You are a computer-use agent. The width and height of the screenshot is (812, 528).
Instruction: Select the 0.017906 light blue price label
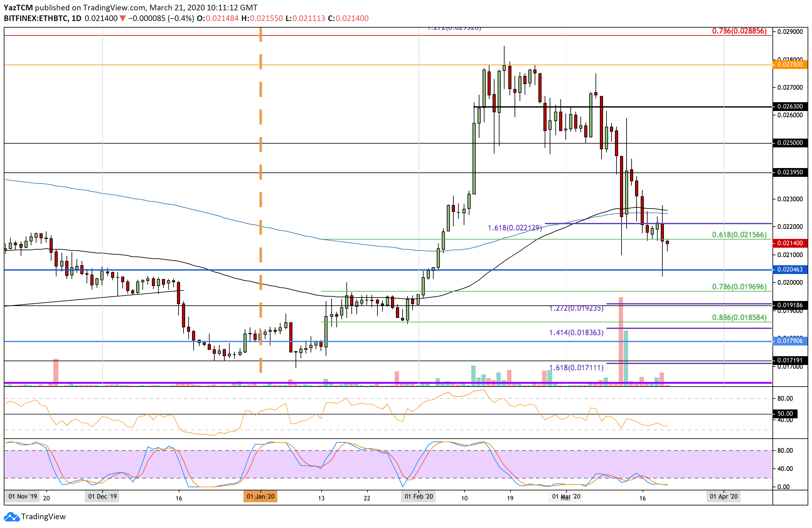click(x=790, y=341)
